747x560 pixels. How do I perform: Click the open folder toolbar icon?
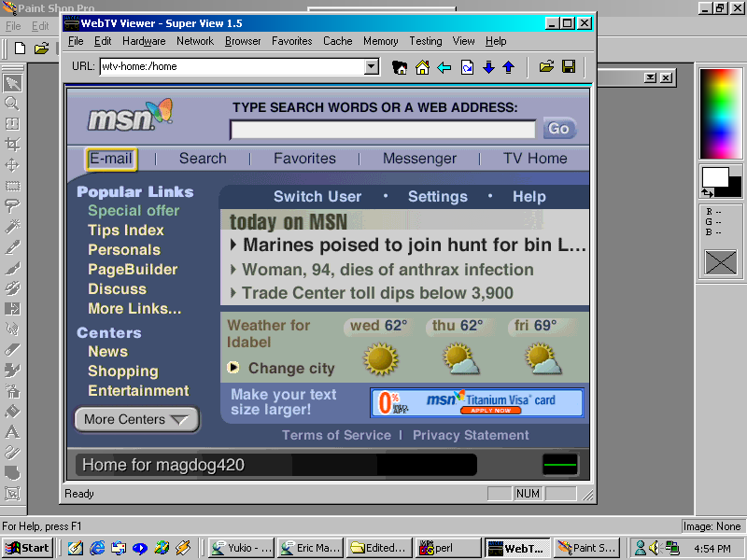pyautogui.click(x=546, y=67)
